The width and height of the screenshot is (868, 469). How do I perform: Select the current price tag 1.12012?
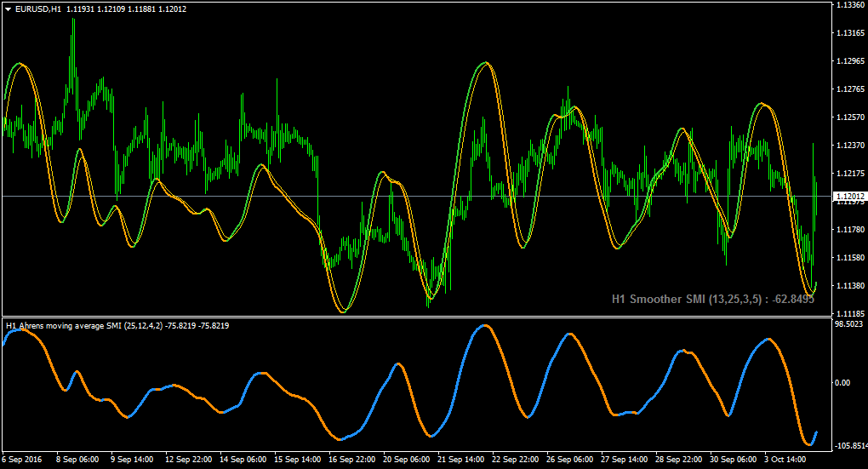point(850,197)
